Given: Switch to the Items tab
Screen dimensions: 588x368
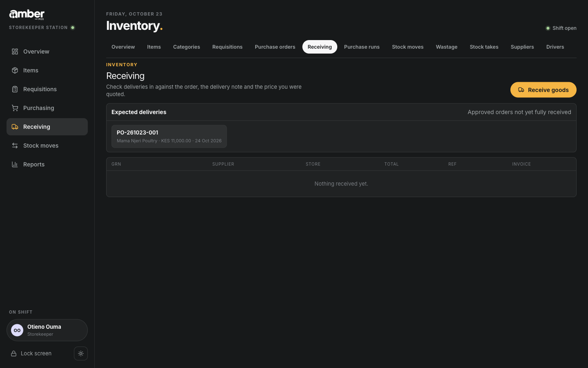Looking at the screenshot, I should coord(154,47).
